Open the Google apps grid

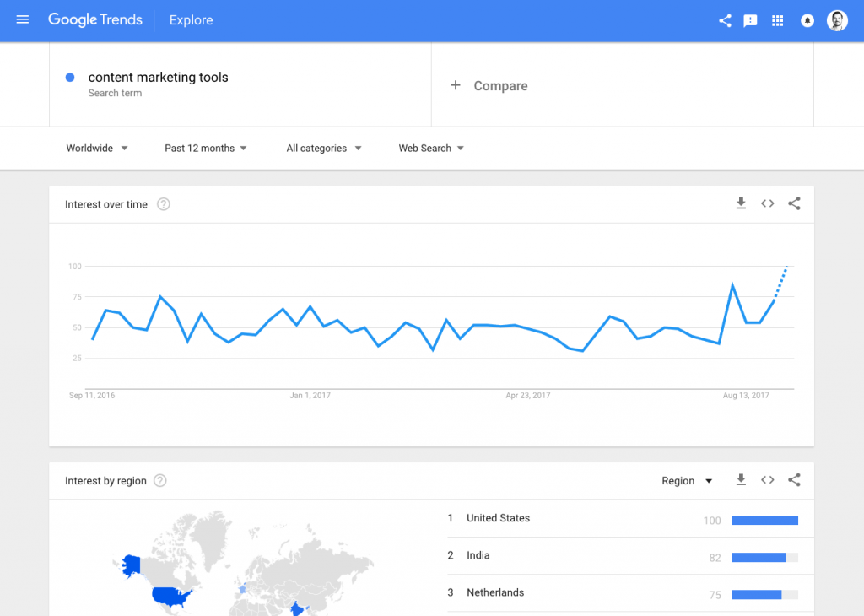(x=777, y=20)
